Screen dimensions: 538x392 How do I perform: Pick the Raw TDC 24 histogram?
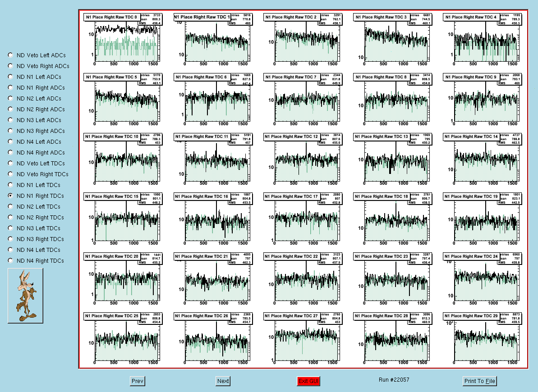click(x=482, y=278)
